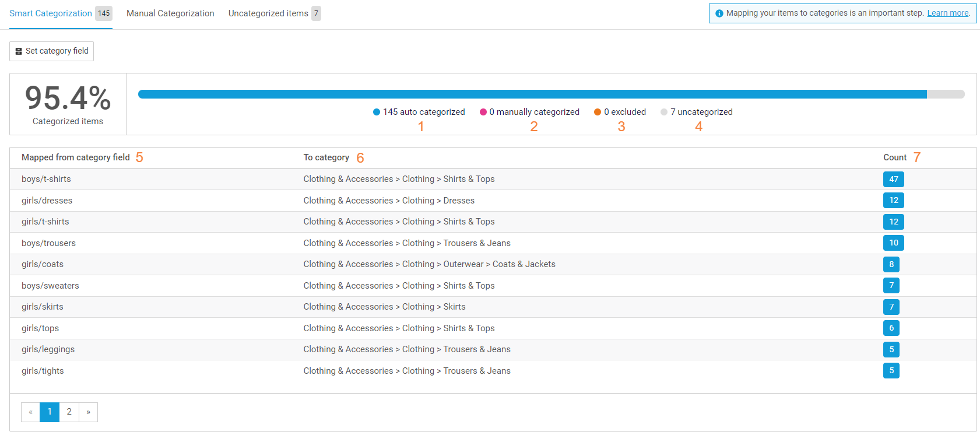The height and width of the screenshot is (435, 980).
Task: Click the gray uncategorized legend dot
Action: tap(664, 112)
